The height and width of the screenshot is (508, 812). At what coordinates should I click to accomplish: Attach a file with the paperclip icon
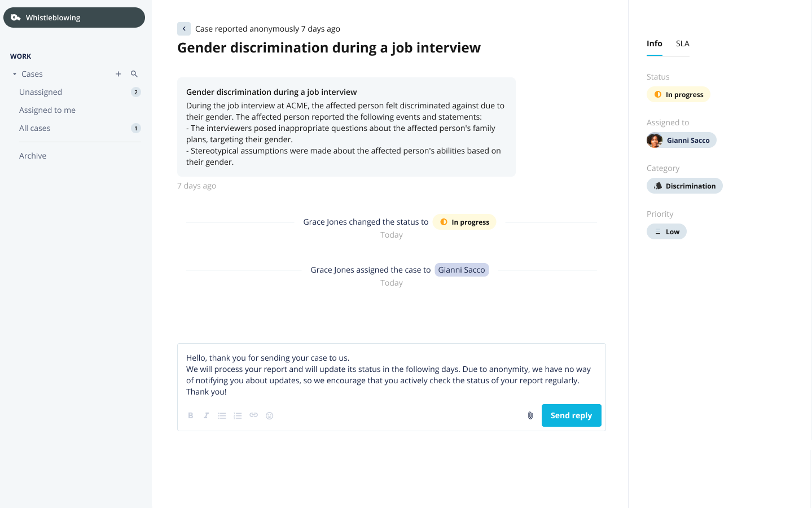530,415
